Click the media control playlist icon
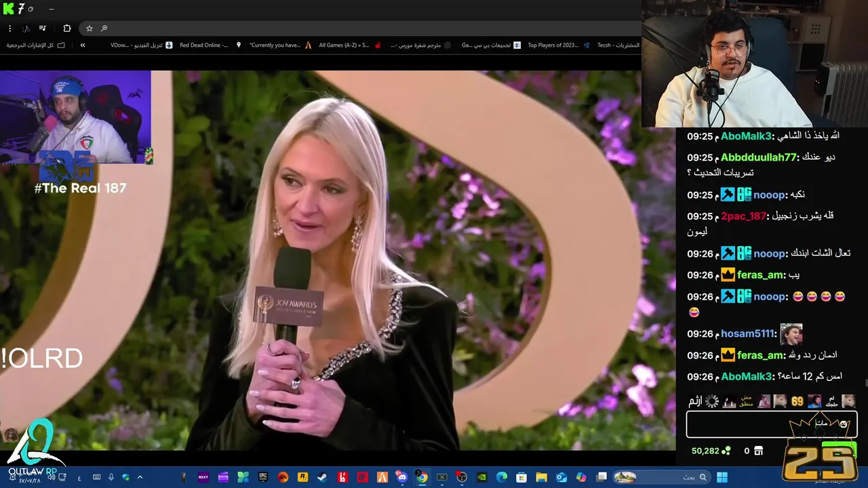868x488 pixels. tap(42, 28)
